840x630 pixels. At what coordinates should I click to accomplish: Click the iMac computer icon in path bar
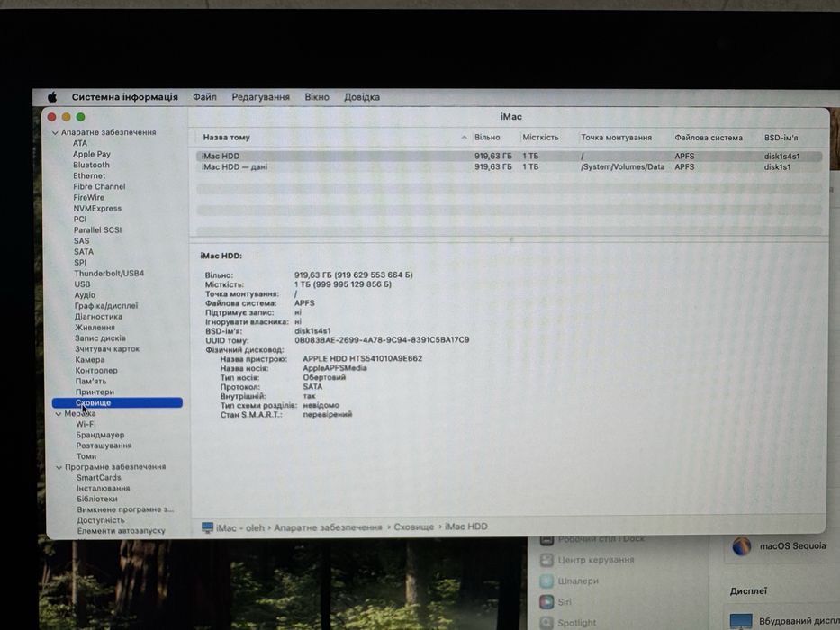click(x=207, y=527)
